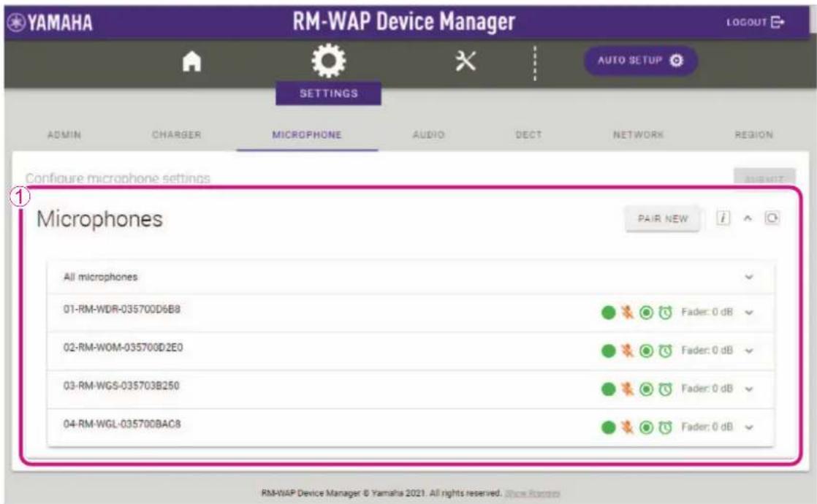
Task: Click the Microphones section heading
Action: [99, 219]
